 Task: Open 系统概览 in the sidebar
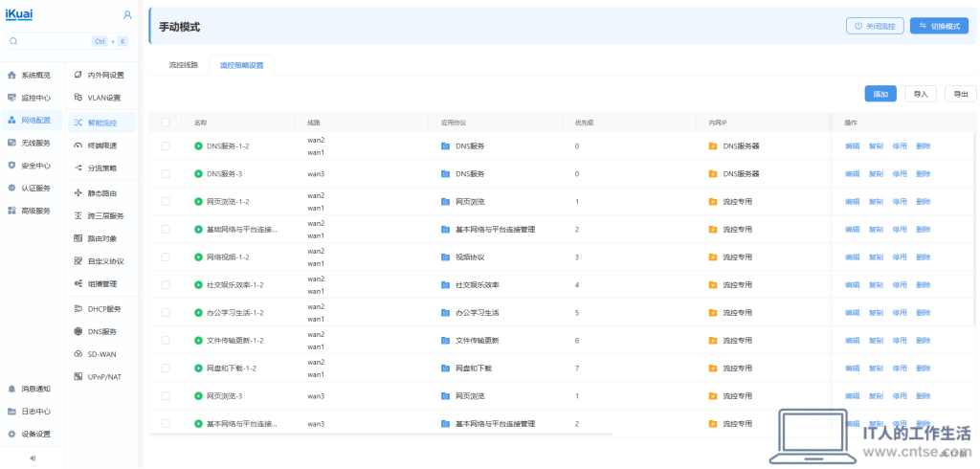[x=33, y=75]
